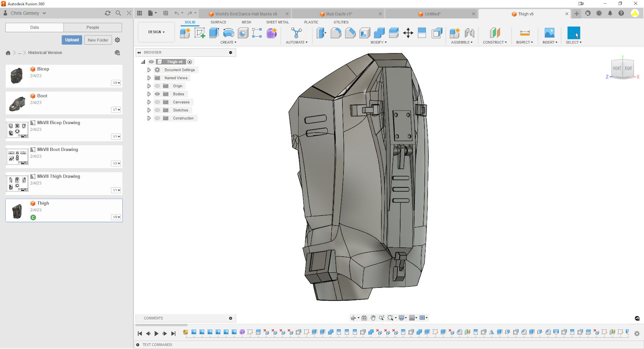This screenshot has width=644, height=349.
Task: Switch to the SURFACE tab
Action: [x=219, y=23]
